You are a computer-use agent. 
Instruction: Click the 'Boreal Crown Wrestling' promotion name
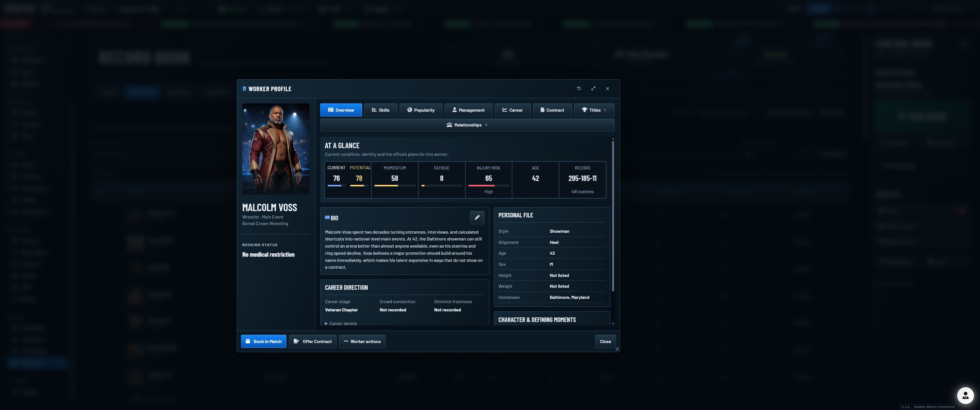265,224
